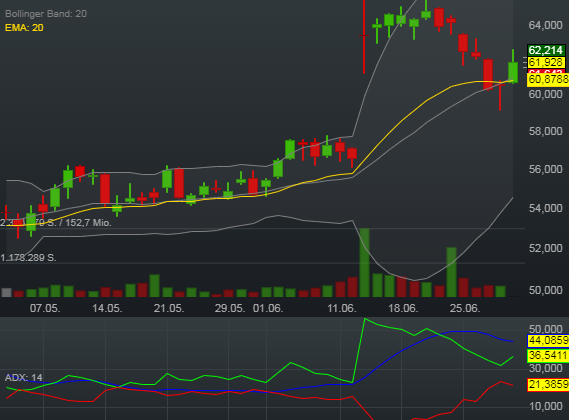The height and width of the screenshot is (420, 569).
Task: Click the 11.06. date label
Action: 342,309
